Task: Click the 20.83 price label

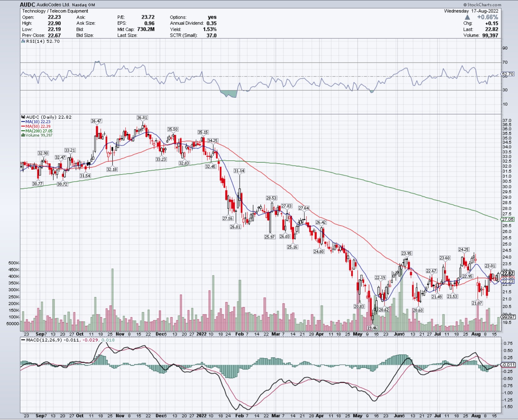Action: 359,307
